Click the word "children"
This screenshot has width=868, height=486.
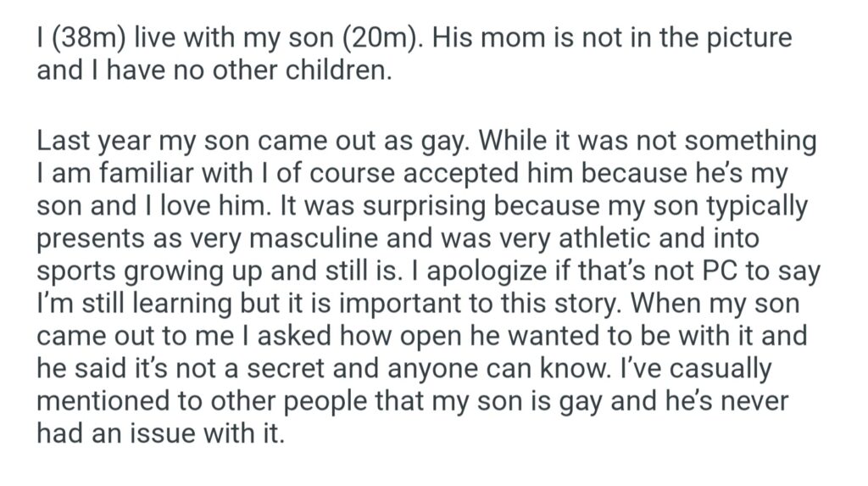tap(333, 71)
